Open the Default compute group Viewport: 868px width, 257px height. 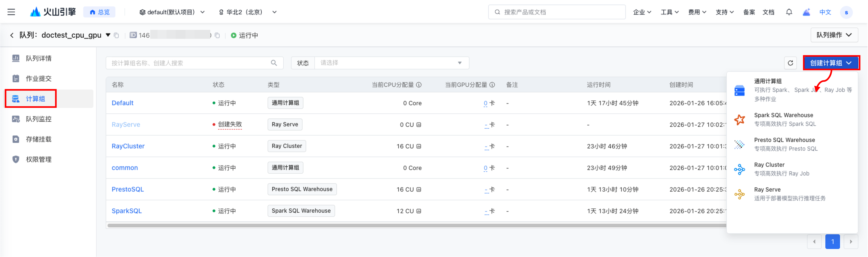point(122,103)
